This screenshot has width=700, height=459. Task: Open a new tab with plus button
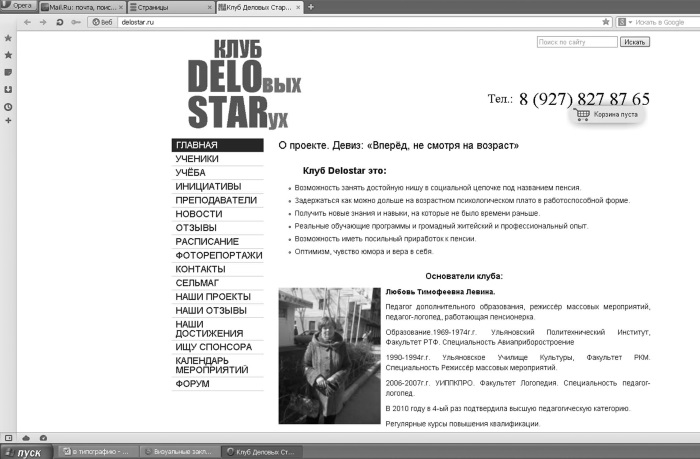click(x=311, y=7)
